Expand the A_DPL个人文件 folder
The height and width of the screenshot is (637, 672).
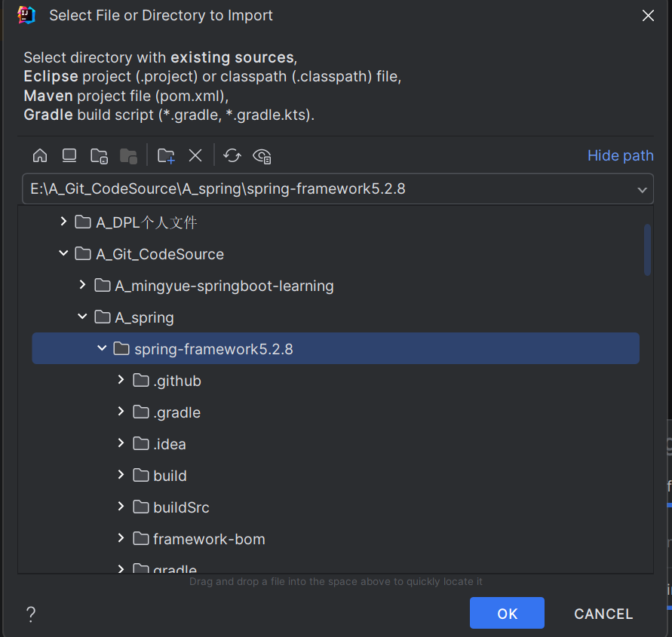click(63, 222)
